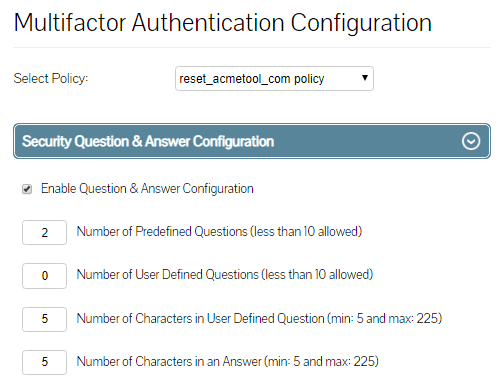The image size is (500, 390).
Task: Click the Multifactor Authentication Configuration page heading
Action: click(x=223, y=23)
